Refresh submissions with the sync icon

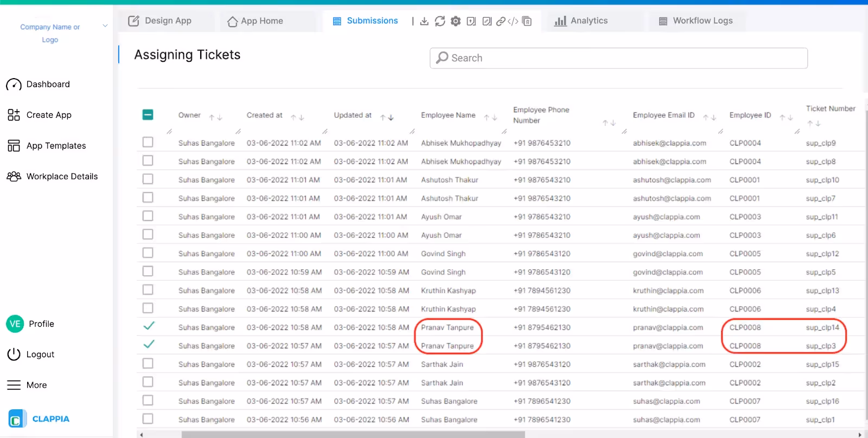440,21
